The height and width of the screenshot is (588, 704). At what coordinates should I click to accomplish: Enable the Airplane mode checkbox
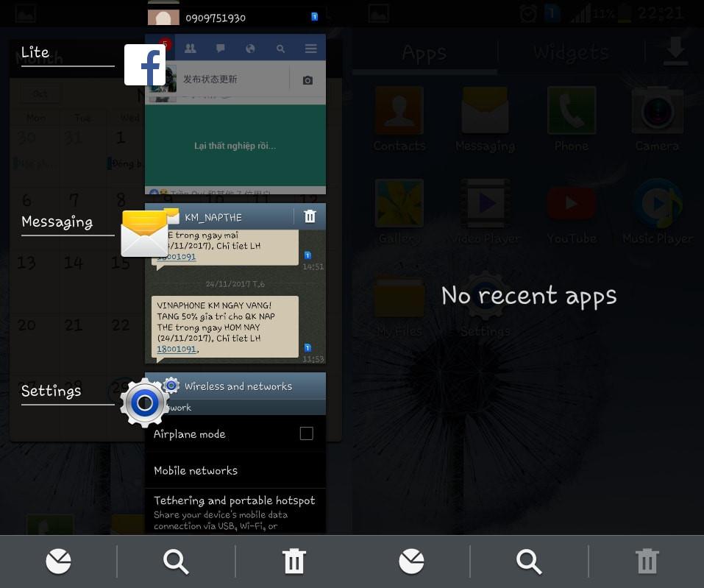click(308, 434)
